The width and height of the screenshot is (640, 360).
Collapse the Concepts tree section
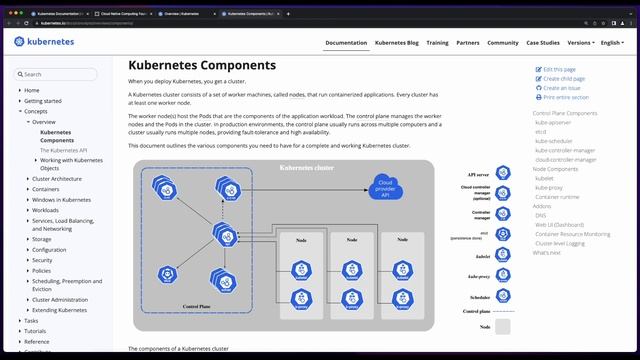coord(20,111)
